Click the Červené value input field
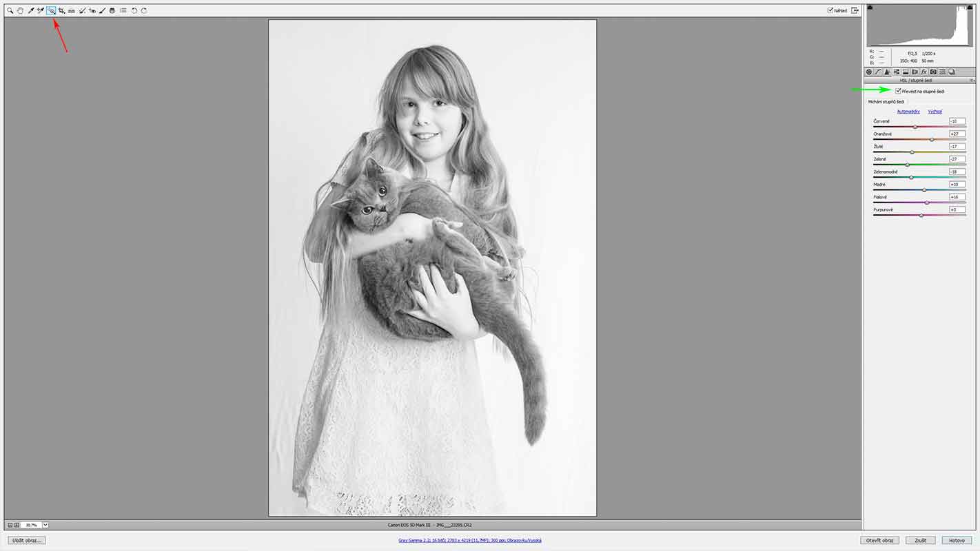Screen dimensions: 980x551 957,121
